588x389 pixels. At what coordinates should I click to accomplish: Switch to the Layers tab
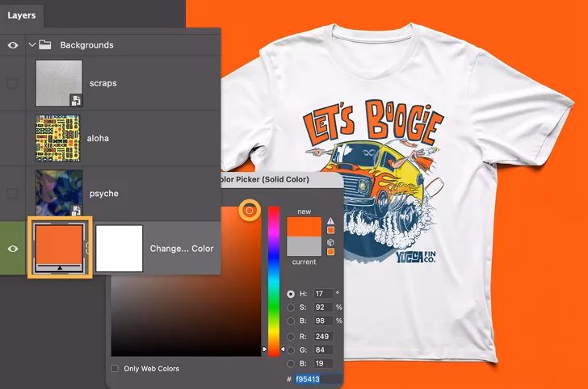pos(22,15)
